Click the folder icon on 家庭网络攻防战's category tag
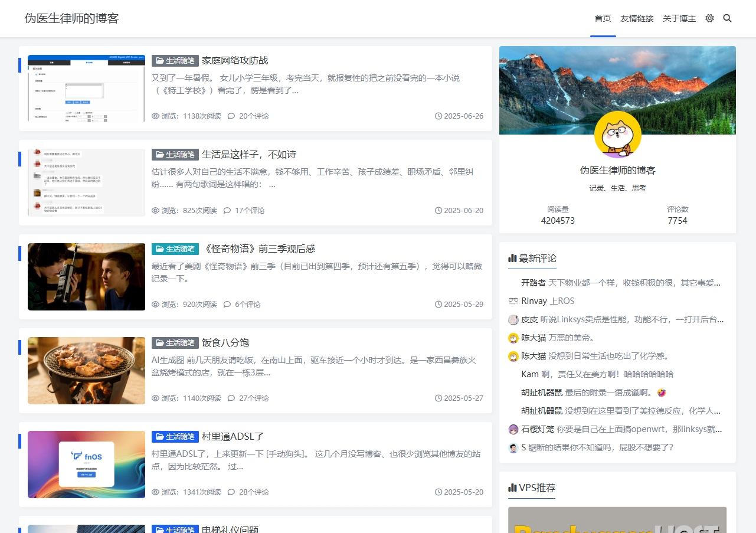Screen dimensions: 756x533 (159, 60)
